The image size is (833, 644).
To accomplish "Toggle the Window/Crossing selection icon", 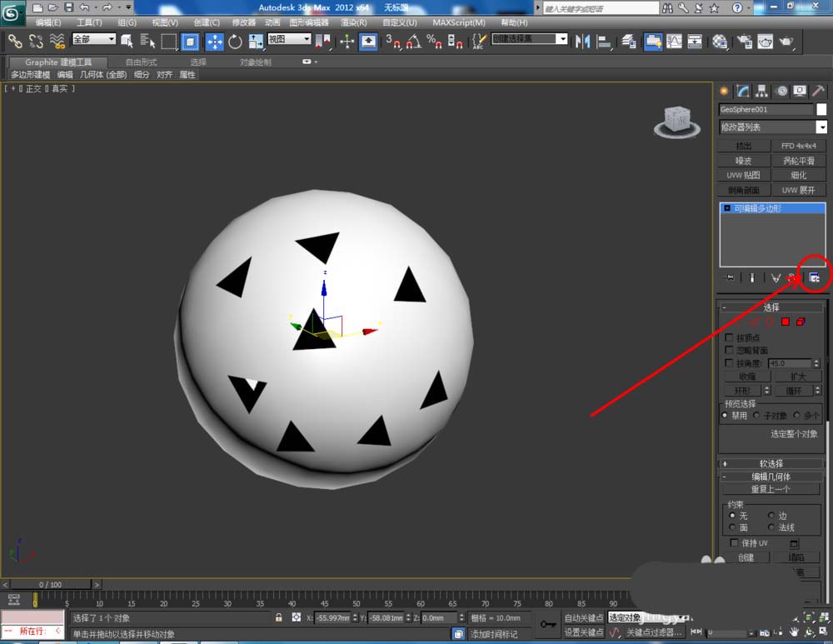I will pos(190,41).
